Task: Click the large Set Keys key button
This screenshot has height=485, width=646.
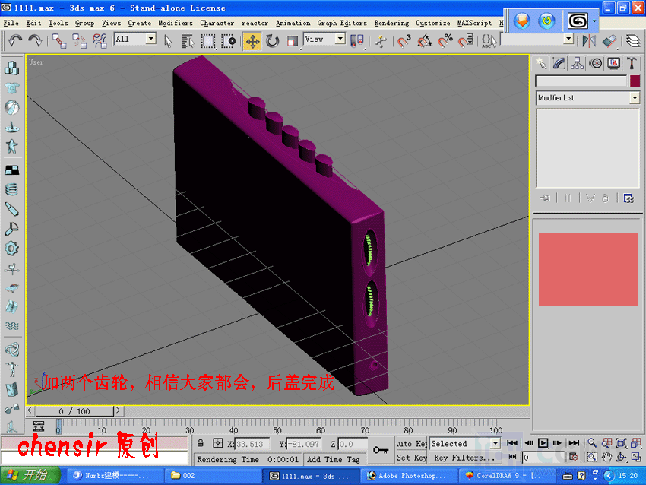Action: coord(381,450)
